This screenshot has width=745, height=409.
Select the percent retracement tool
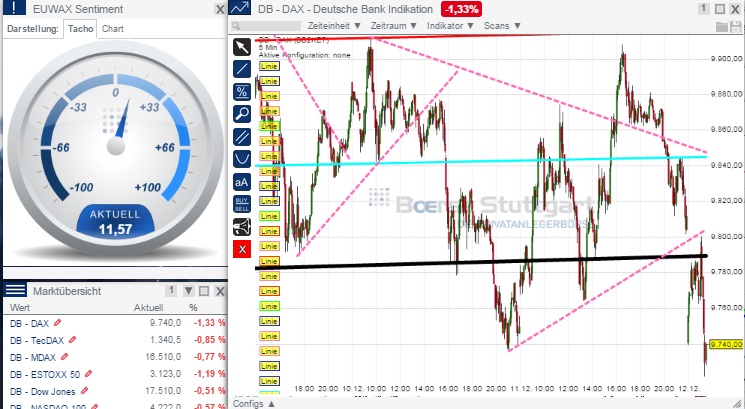[x=242, y=92]
